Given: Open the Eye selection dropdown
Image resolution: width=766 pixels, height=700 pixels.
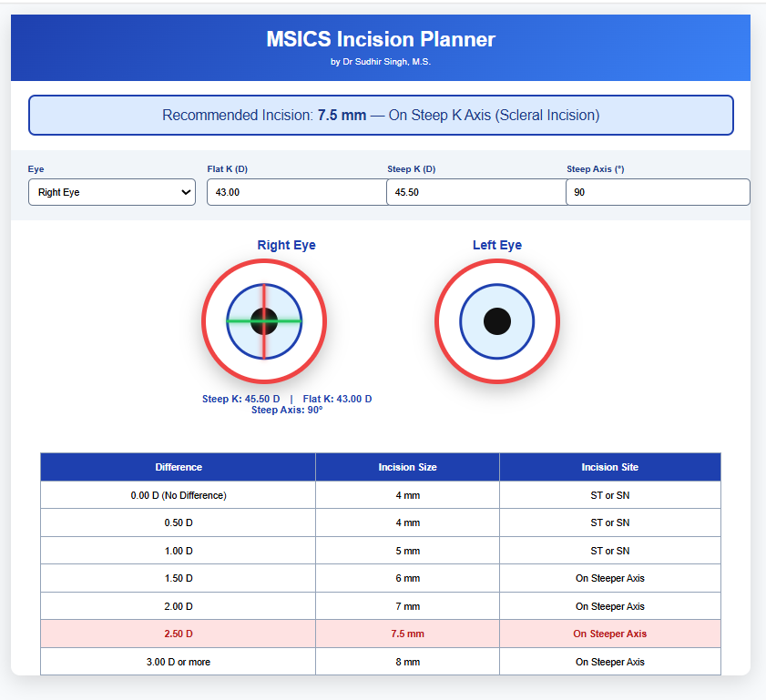Looking at the screenshot, I should click(111, 192).
